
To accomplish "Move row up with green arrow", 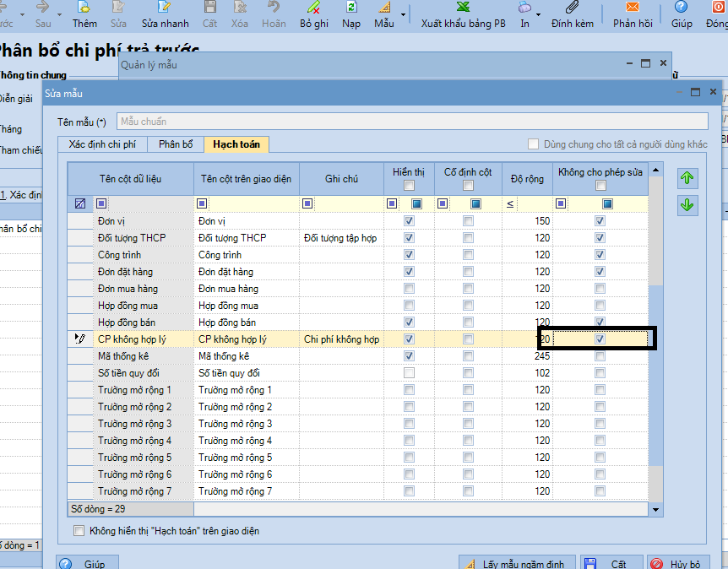I will pos(687,178).
